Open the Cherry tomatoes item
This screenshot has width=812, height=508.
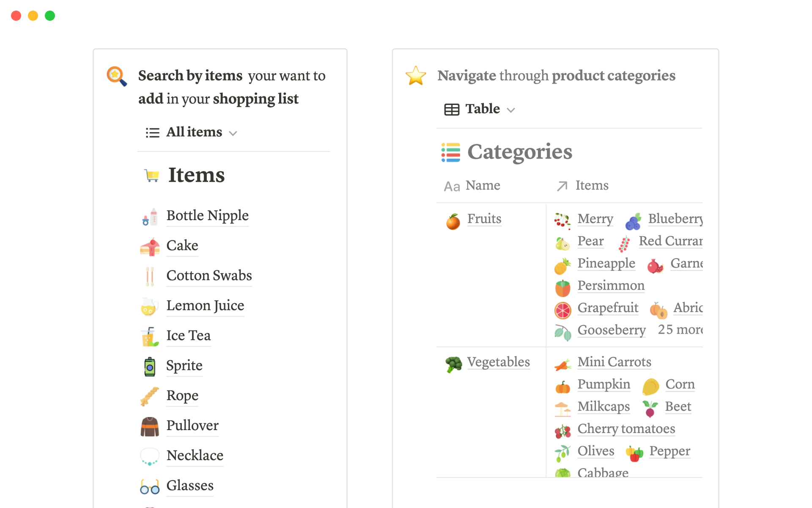coord(626,429)
